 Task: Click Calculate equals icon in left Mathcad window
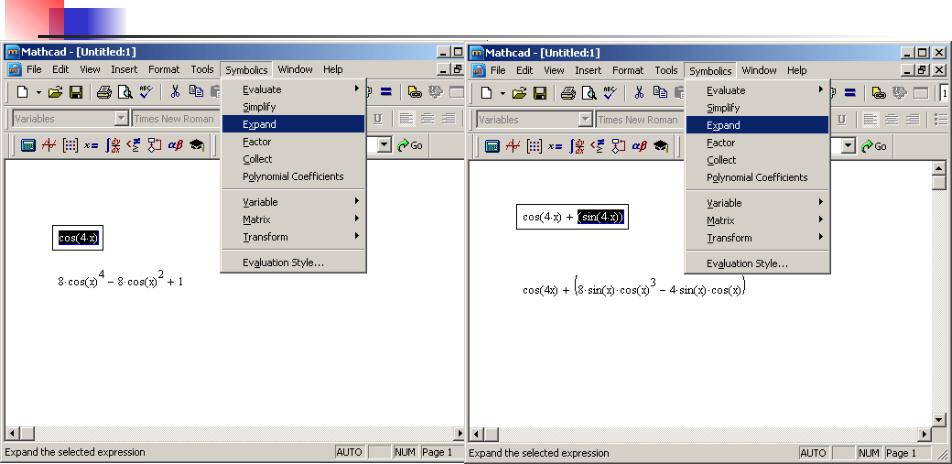pyautogui.click(x=386, y=92)
